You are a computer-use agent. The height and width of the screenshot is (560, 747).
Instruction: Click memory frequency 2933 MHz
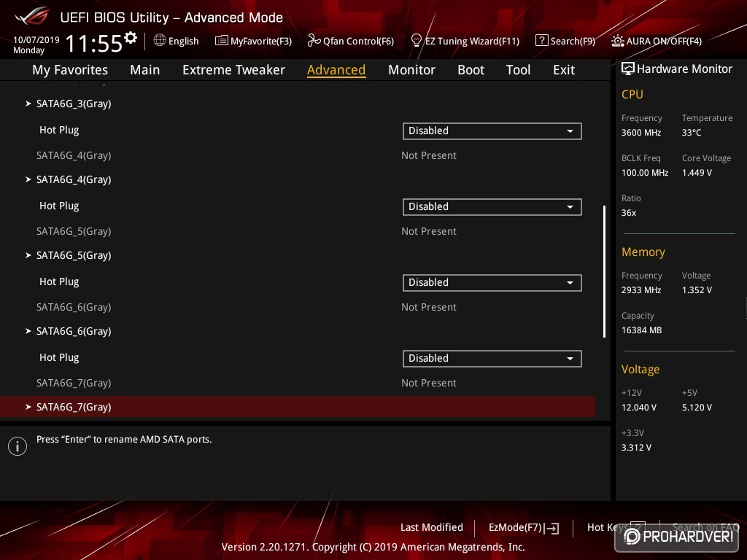point(640,290)
